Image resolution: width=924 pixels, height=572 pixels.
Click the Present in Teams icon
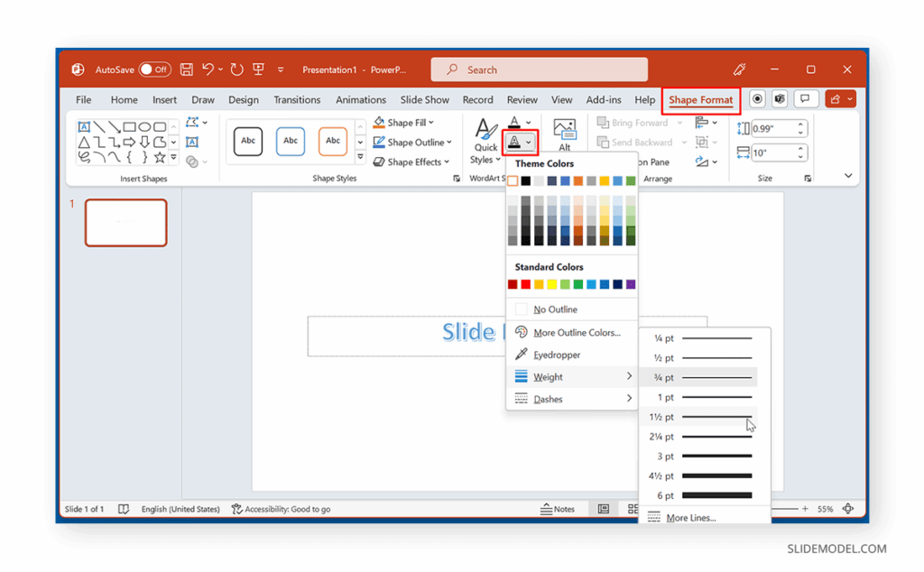coord(780,99)
